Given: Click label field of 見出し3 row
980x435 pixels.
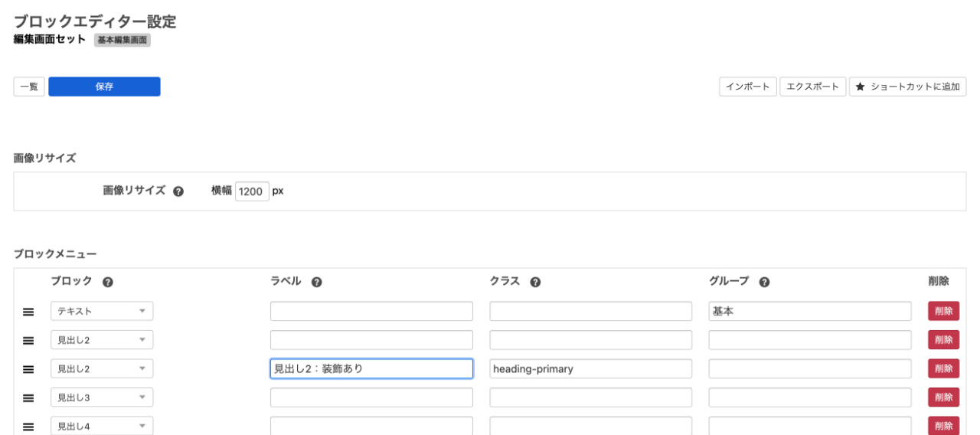Looking at the screenshot, I should (x=371, y=397).
